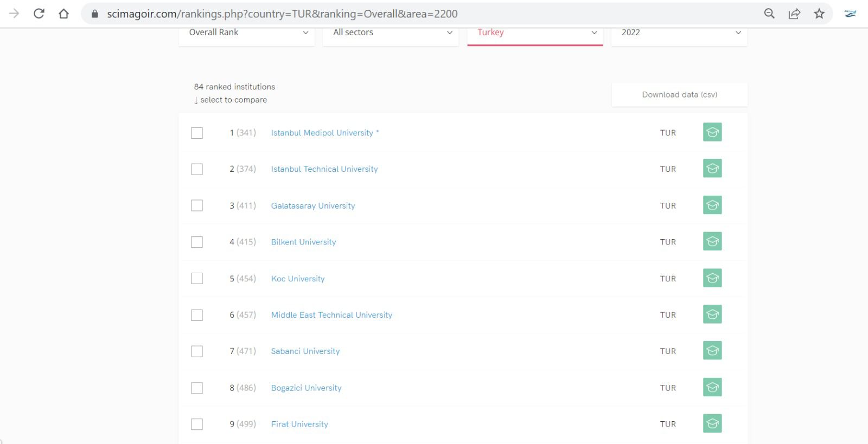Open Koc University link
The image size is (868, 444).
click(x=298, y=279)
